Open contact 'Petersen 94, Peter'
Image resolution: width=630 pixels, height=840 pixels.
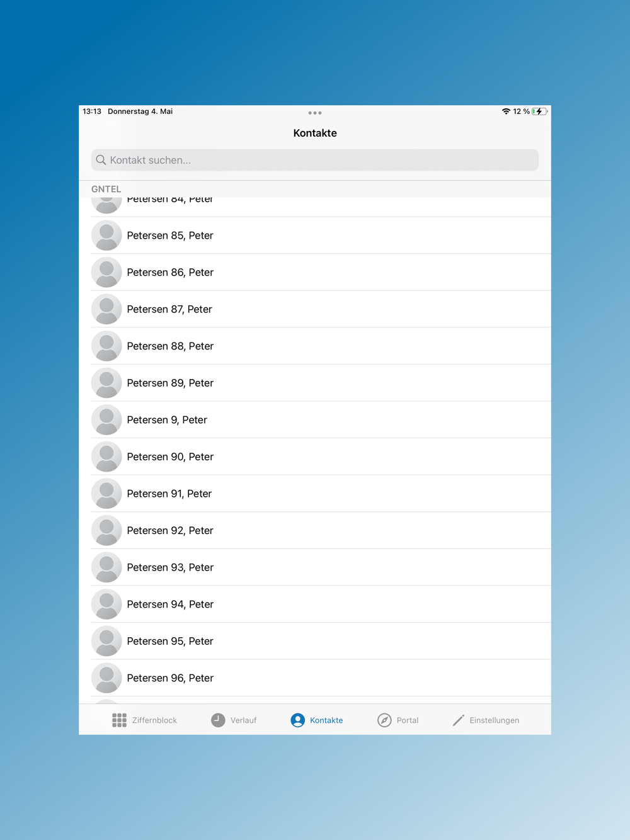315,604
